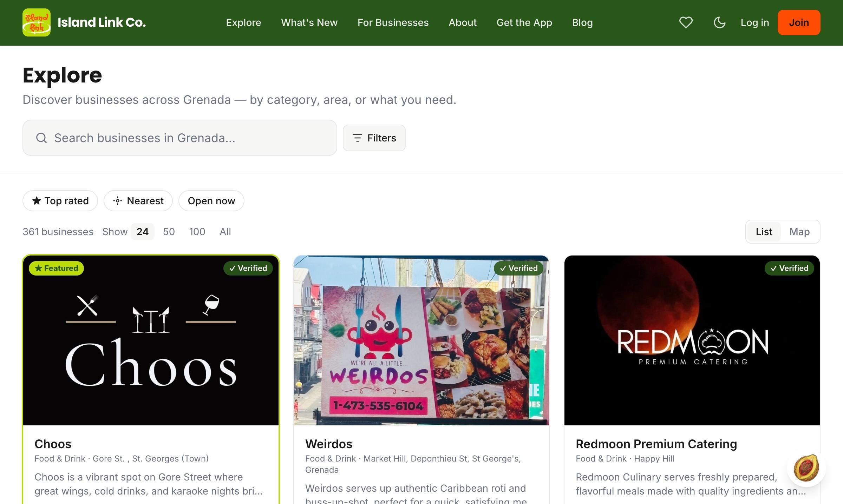843x504 pixels.
Task: Click the Island Link logo icon
Action: click(37, 22)
